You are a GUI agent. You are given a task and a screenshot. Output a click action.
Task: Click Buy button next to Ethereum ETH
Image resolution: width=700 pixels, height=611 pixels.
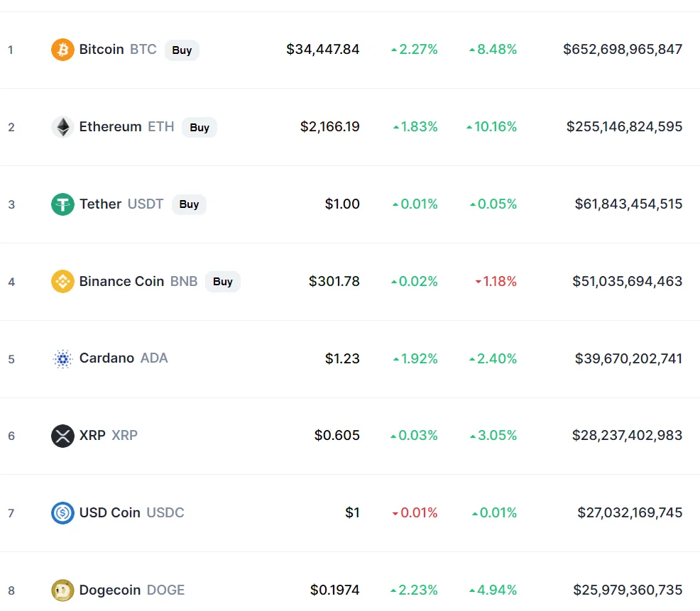[199, 127]
